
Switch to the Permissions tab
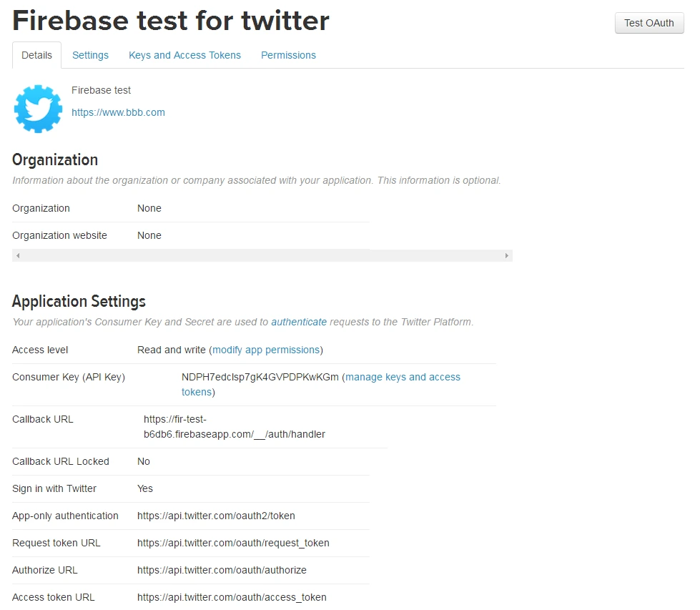coord(288,55)
